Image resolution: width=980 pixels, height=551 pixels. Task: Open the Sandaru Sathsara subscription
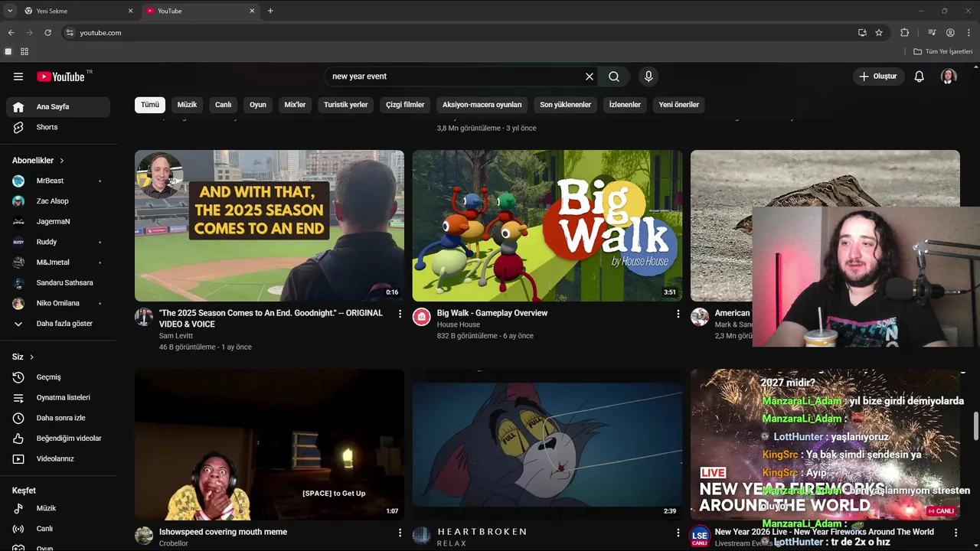click(x=58, y=282)
